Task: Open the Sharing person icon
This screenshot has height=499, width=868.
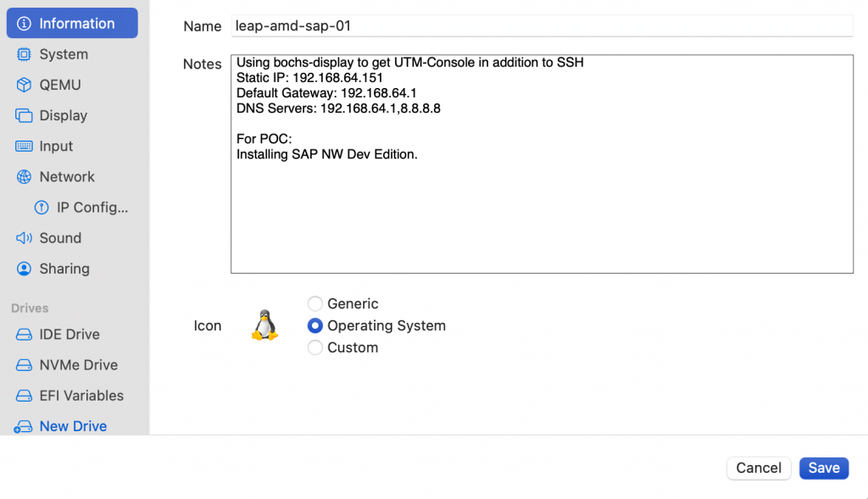Action: click(x=24, y=269)
